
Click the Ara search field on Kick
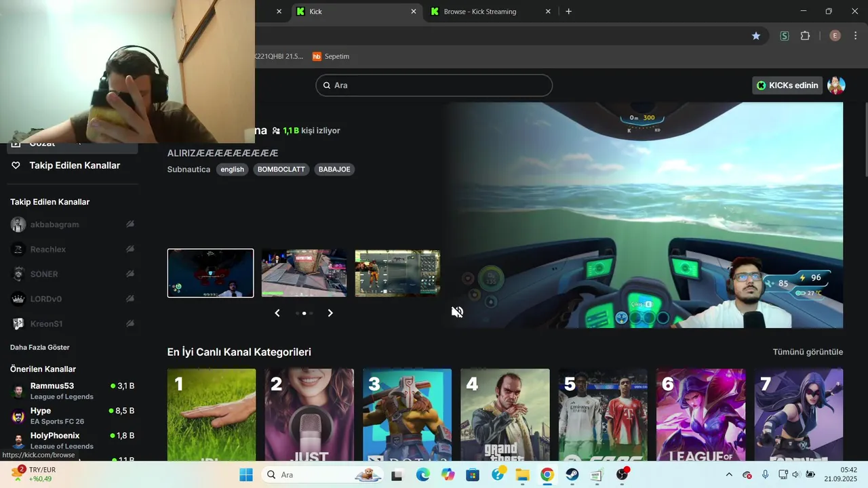pyautogui.click(x=434, y=85)
